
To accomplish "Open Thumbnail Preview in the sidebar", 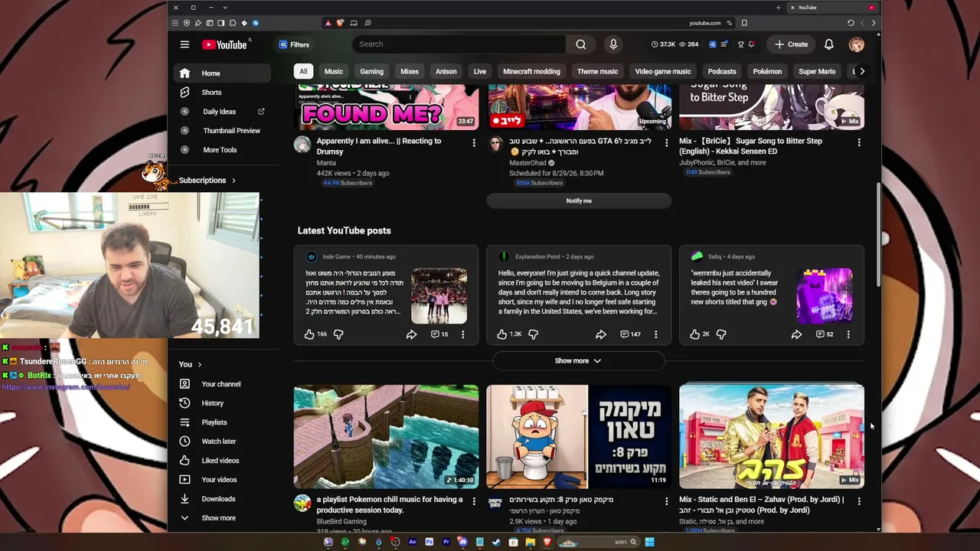I will click(222, 131).
